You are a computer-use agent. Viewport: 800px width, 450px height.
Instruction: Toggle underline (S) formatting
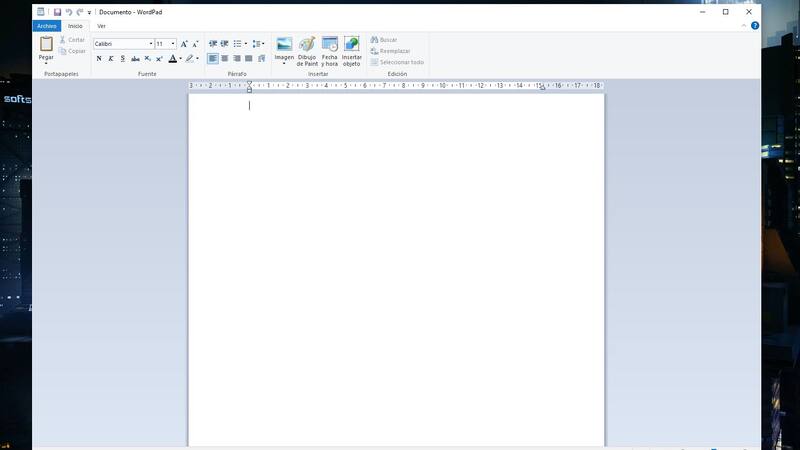(123, 59)
